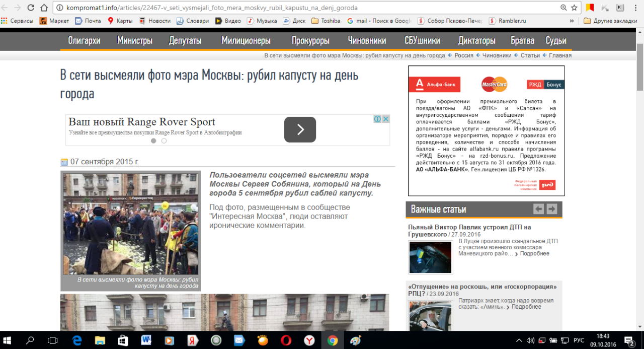
Task: Open the Видео bookmark
Action: (x=228, y=21)
